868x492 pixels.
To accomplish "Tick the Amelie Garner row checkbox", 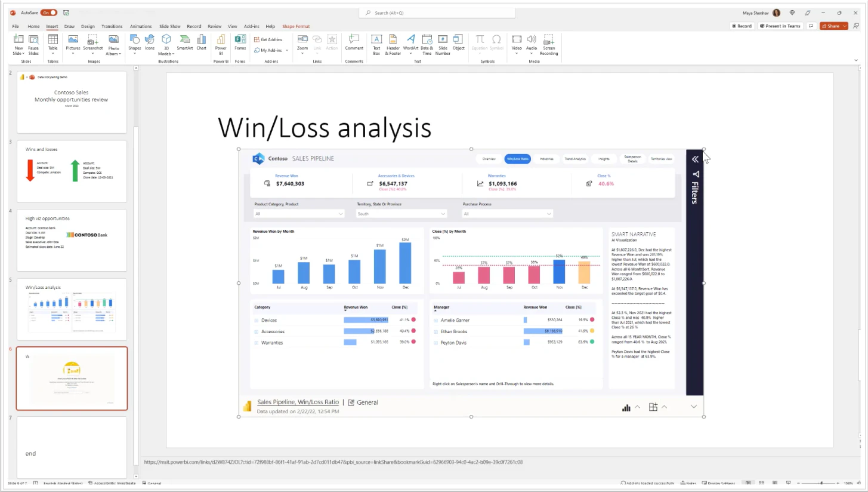I will click(x=436, y=321).
